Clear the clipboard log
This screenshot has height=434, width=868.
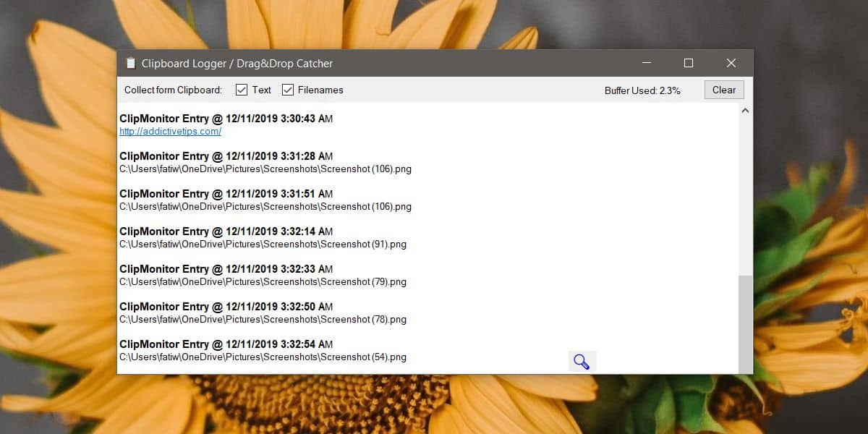point(724,90)
